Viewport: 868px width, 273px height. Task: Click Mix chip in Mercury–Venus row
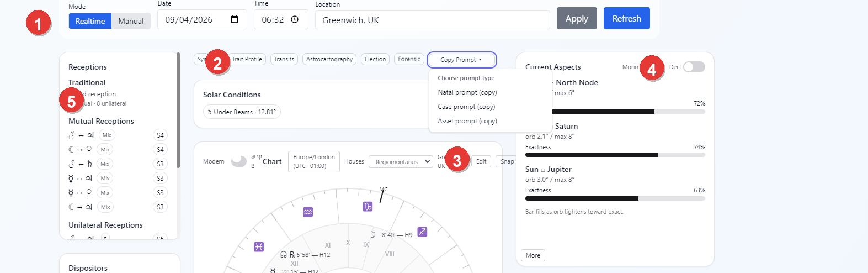point(105,193)
